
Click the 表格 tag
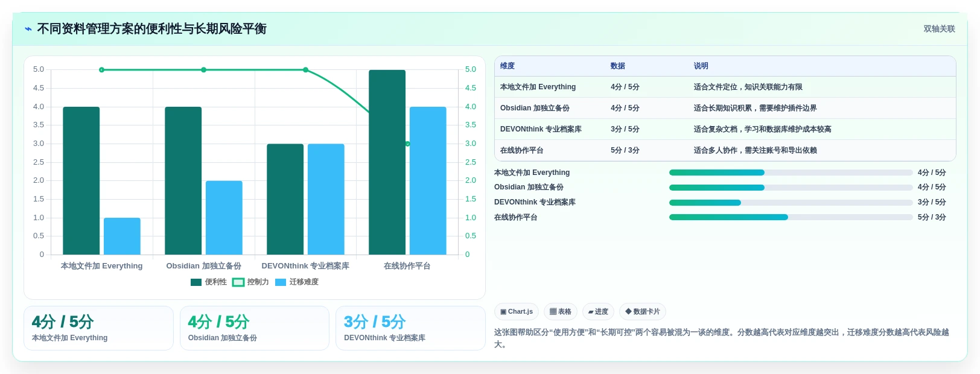(x=561, y=312)
